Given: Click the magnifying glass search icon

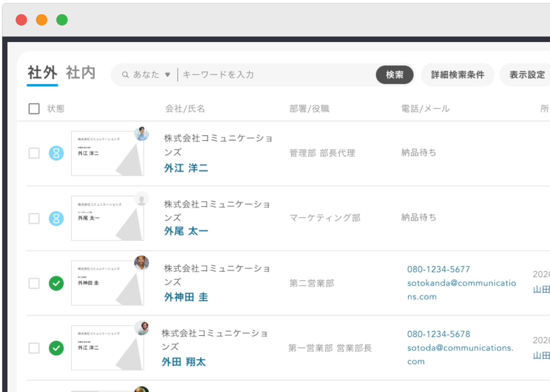Looking at the screenshot, I should coord(125,75).
